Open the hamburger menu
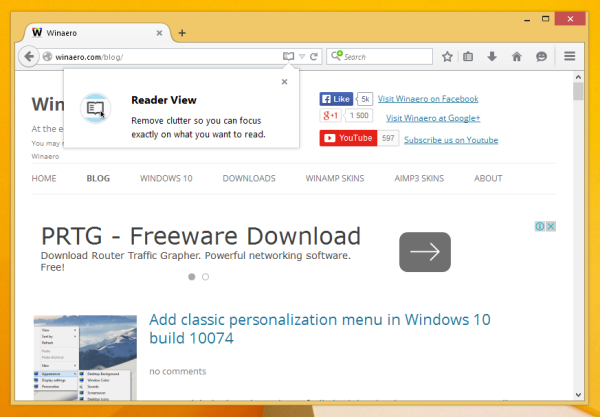Screen dimensions: 600x417 click(x=569, y=56)
